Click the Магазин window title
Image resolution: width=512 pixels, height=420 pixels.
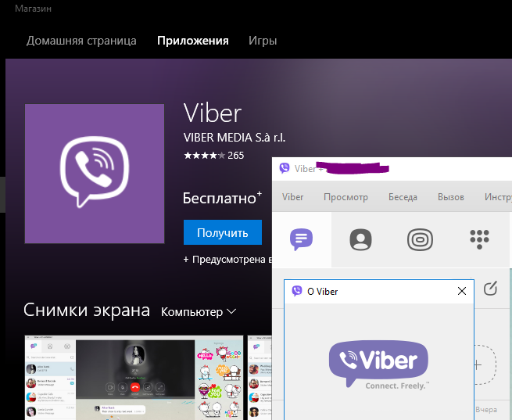[33, 8]
